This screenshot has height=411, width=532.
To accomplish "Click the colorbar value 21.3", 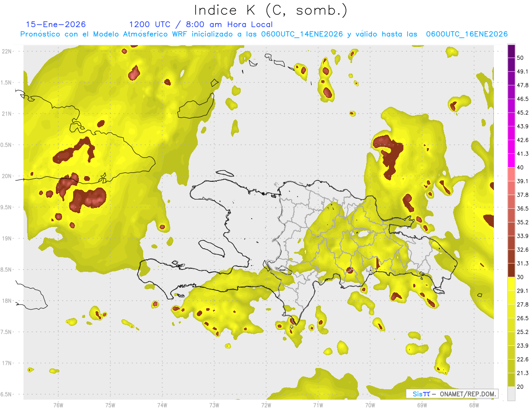I will pos(523,373).
